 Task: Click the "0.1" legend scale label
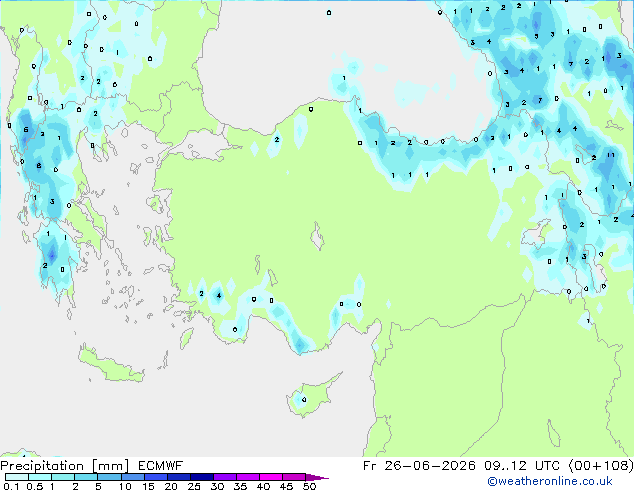point(11,486)
